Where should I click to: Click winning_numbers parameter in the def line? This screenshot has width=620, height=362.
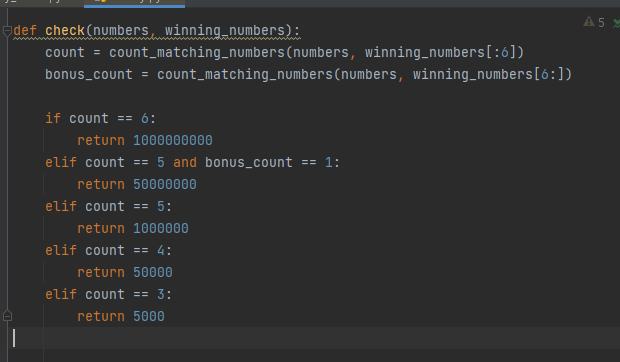coord(225,30)
